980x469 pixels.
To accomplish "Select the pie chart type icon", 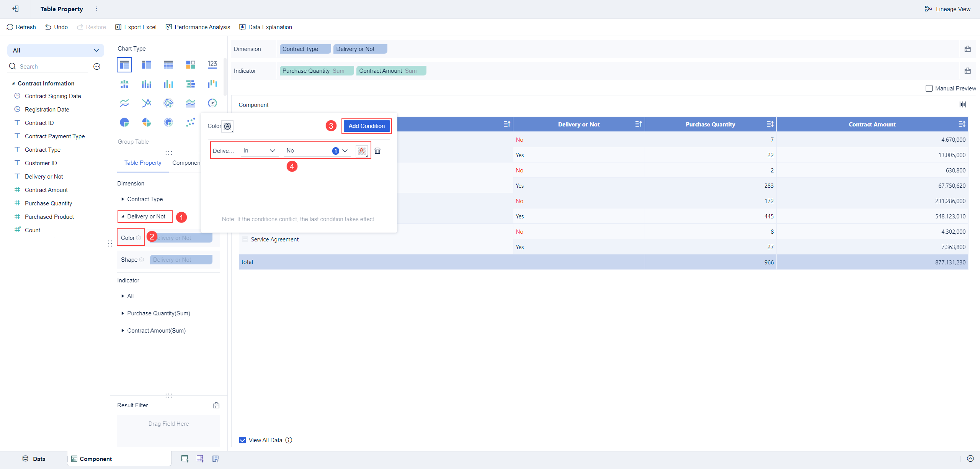I will click(124, 122).
